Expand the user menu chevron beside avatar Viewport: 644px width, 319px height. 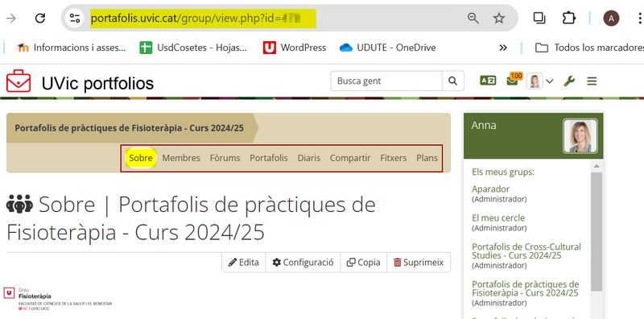(x=550, y=81)
